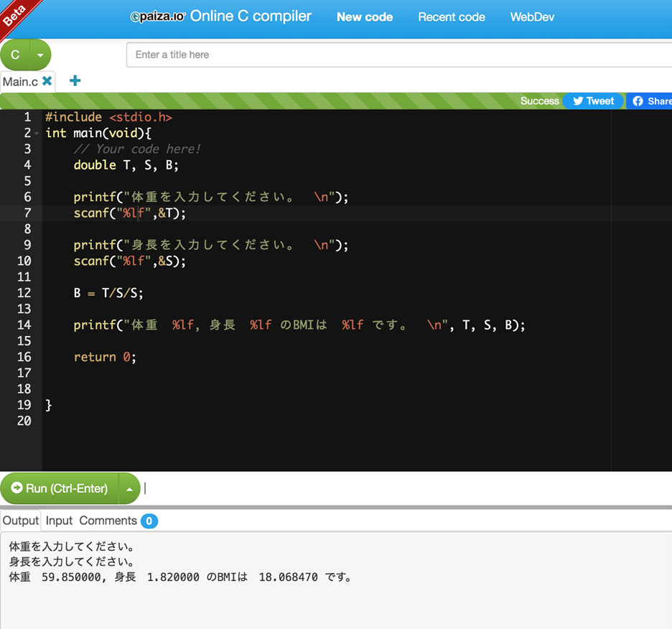This screenshot has width=672, height=629.
Task: Click the Enter a title here field
Action: (399, 55)
